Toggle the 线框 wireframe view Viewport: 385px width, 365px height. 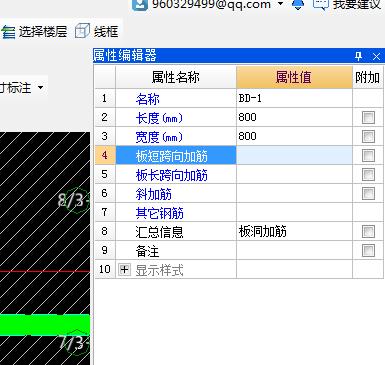coord(97,32)
